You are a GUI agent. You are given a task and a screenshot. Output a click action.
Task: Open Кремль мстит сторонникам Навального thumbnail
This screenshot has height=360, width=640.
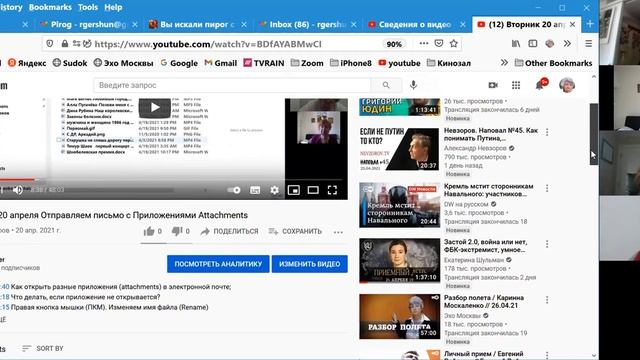(x=399, y=204)
